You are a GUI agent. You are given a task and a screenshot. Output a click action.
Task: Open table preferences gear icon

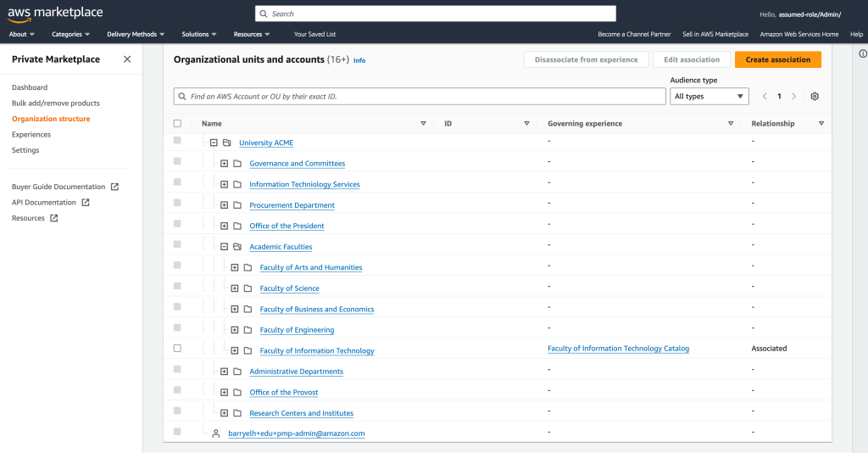[815, 97]
